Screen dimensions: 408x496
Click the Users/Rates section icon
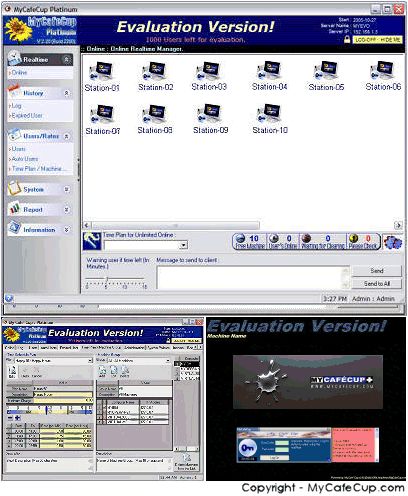(x=15, y=135)
